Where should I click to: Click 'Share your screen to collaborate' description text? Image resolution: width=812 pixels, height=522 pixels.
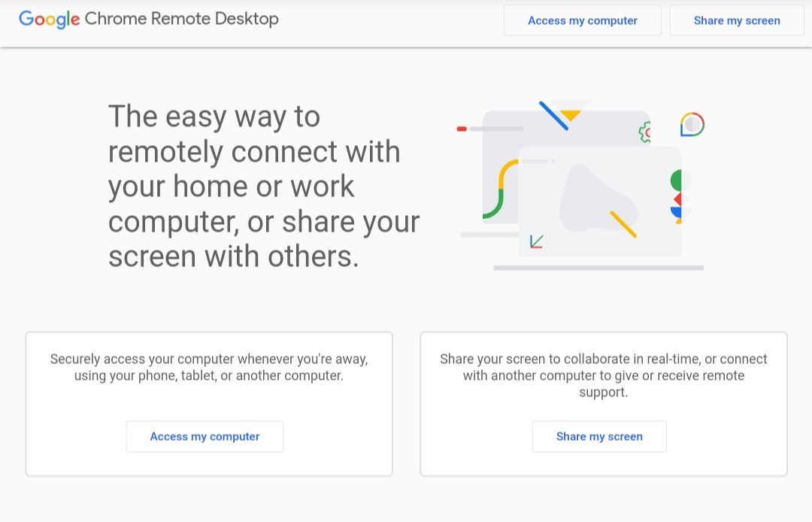click(603, 375)
